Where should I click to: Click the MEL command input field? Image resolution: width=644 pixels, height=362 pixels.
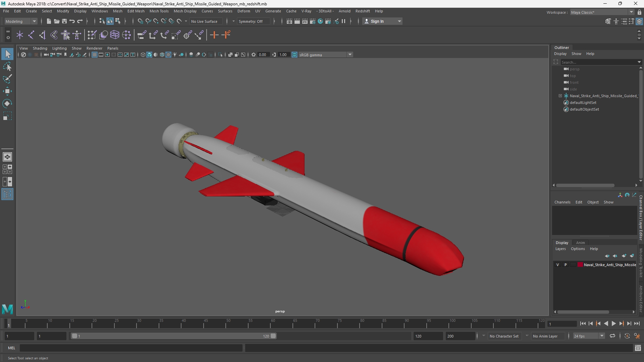click(x=131, y=348)
